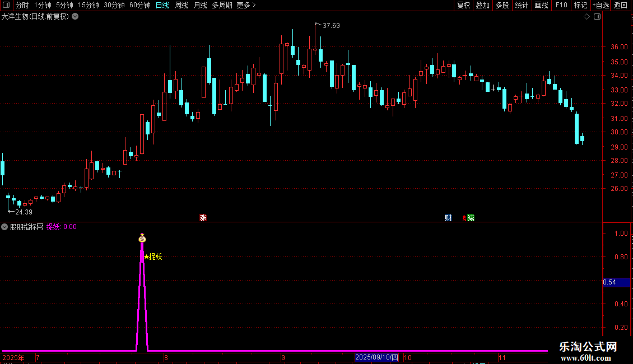Select the 30分钟 period
The width and height of the screenshot is (633, 364).
(114, 5)
